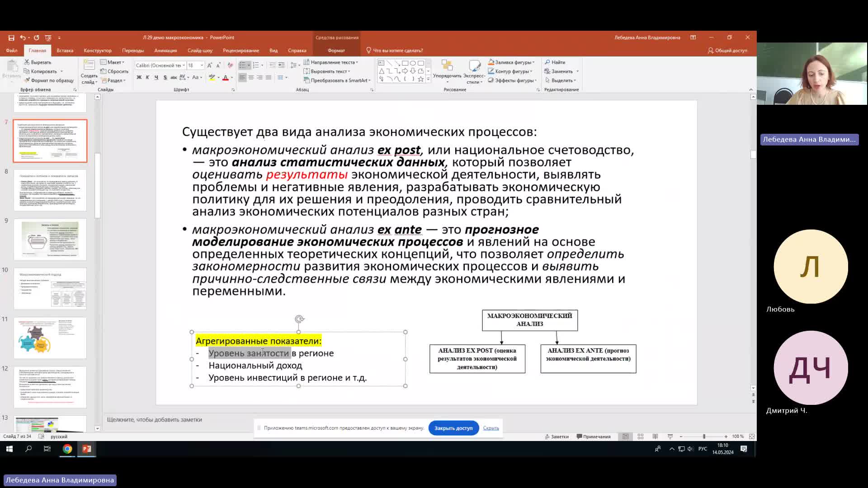Save presentation via the floppy disk icon
This screenshot has height=488, width=868.
click(x=11, y=38)
